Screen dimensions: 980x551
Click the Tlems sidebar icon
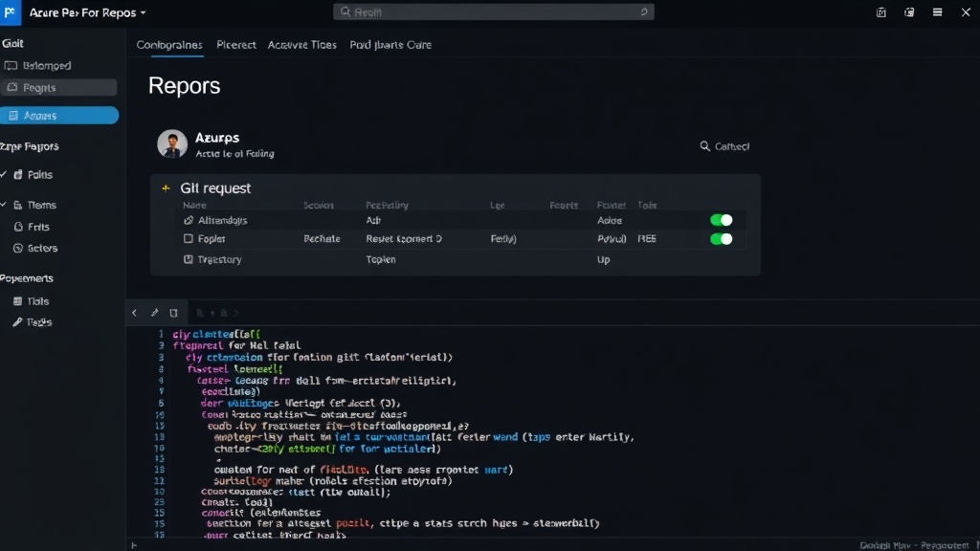click(x=17, y=205)
